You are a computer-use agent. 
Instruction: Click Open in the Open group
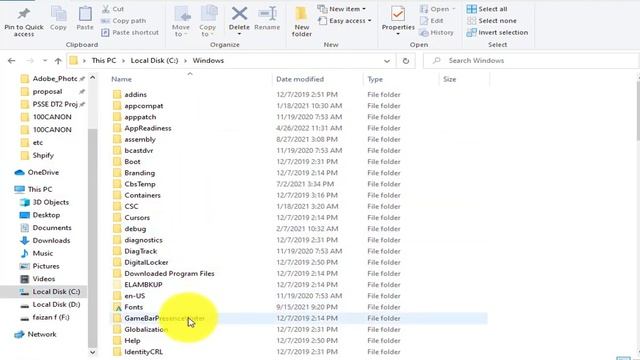tap(438, 9)
